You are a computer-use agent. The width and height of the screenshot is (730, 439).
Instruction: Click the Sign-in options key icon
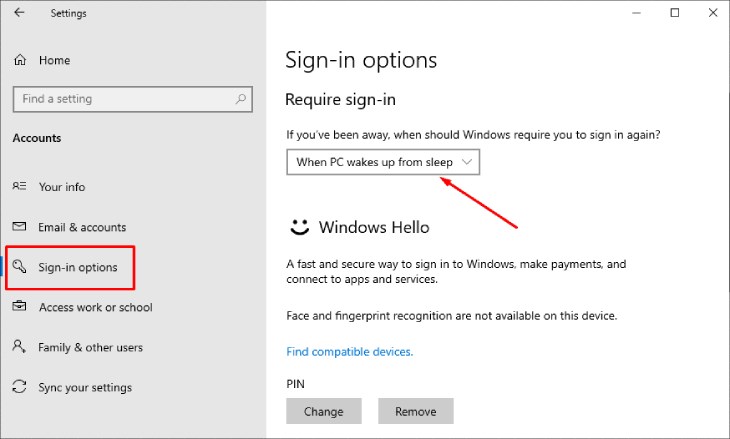point(19,266)
